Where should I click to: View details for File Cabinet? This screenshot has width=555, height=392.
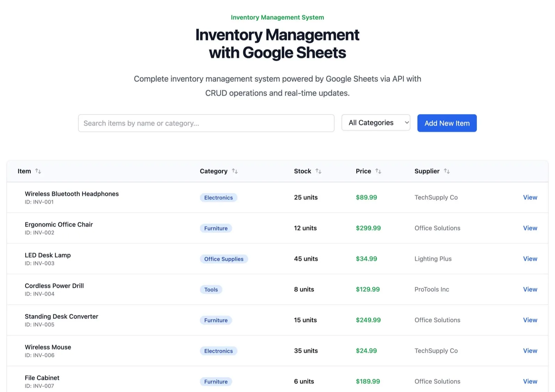tap(530, 381)
